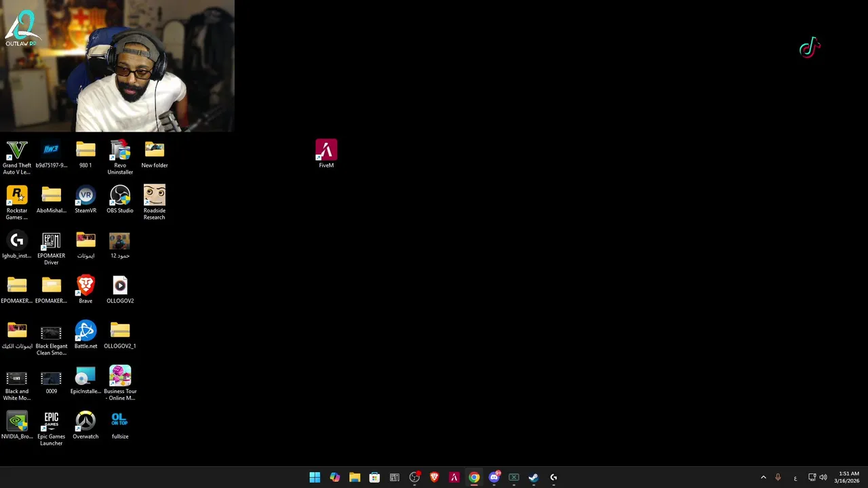The image size is (868, 488).
Task: Open Rockstar Games Launcher shortcut
Action: click(17, 203)
